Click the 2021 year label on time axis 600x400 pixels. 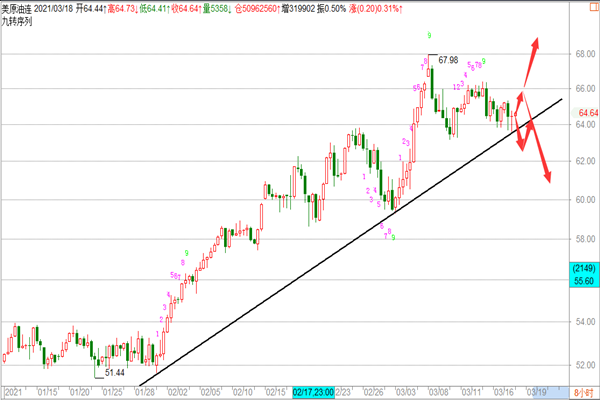(x=13, y=393)
